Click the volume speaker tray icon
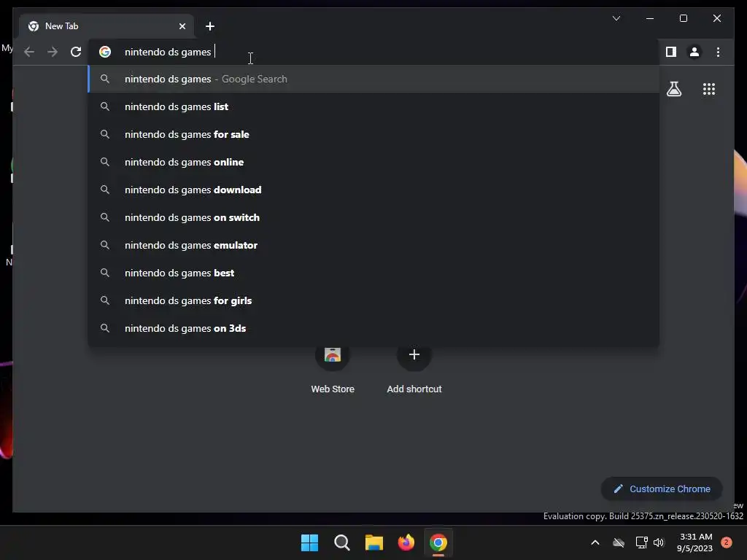This screenshot has width=747, height=560. pos(659,542)
